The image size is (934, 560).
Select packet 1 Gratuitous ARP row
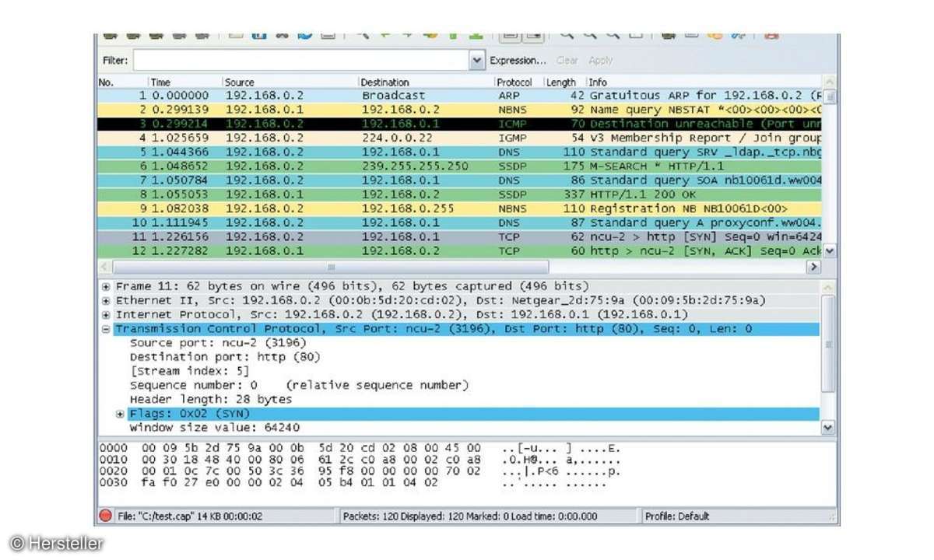[459, 96]
